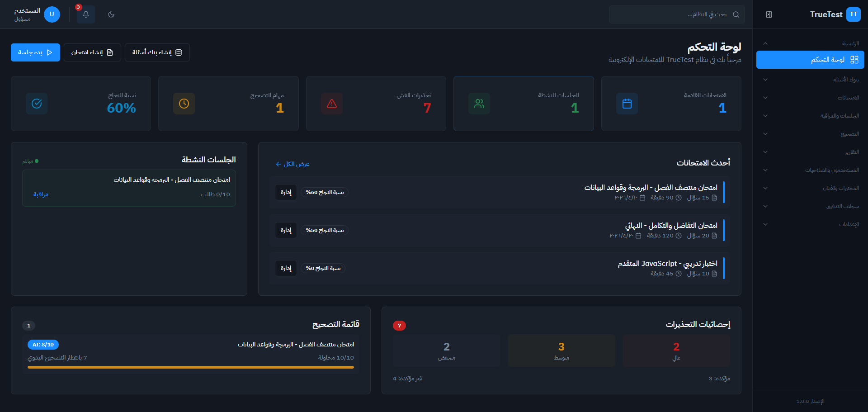The height and width of the screenshot is (412, 868).
Task: Click the grading tasks clock icon
Action: (x=184, y=104)
